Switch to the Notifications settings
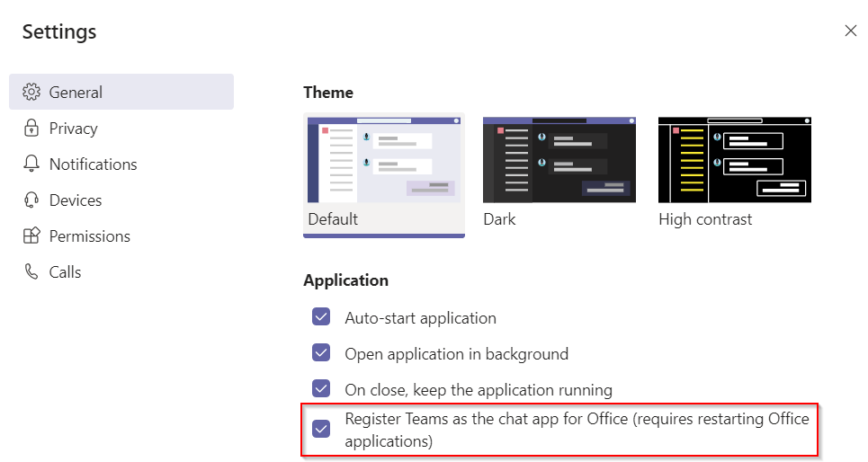Viewport: 868px width, 462px height. pos(121,164)
